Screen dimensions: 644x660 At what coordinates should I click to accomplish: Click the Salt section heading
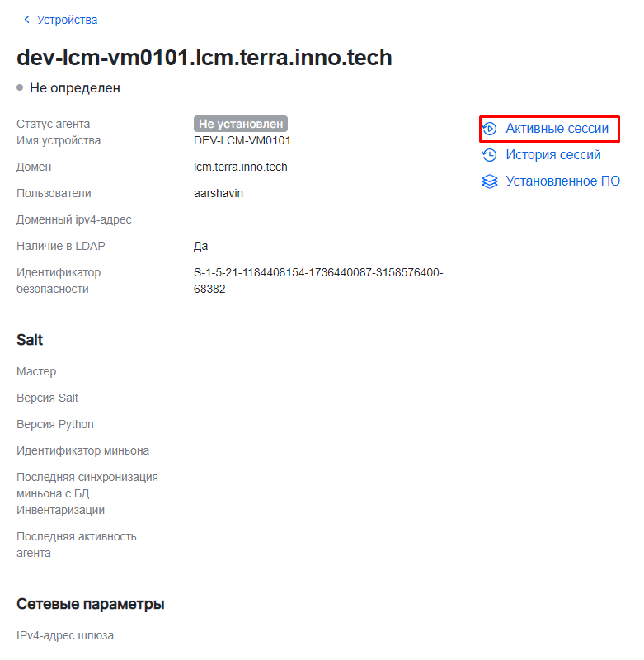(x=30, y=340)
